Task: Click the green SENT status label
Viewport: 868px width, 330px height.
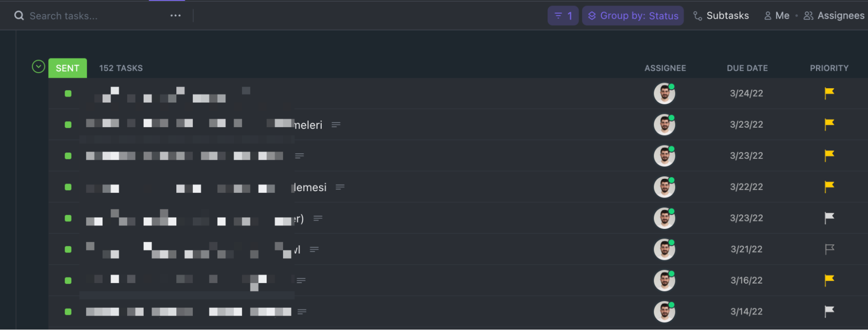Action: (67, 68)
